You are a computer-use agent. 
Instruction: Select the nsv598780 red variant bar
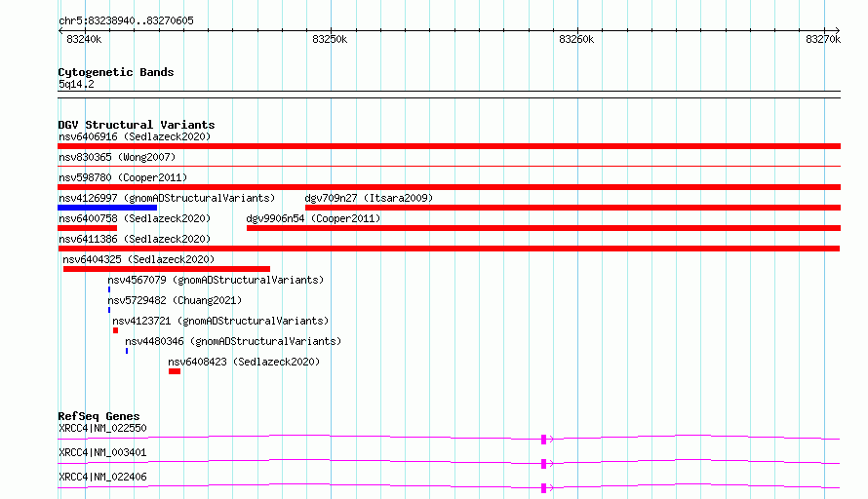pos(449,187)
